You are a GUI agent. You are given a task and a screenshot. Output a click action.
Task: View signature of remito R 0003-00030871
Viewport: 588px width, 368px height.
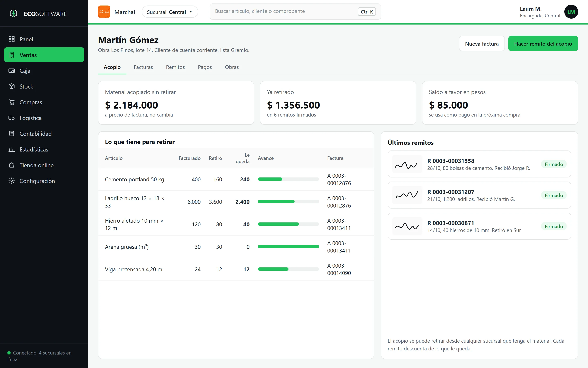click(407, 226)
